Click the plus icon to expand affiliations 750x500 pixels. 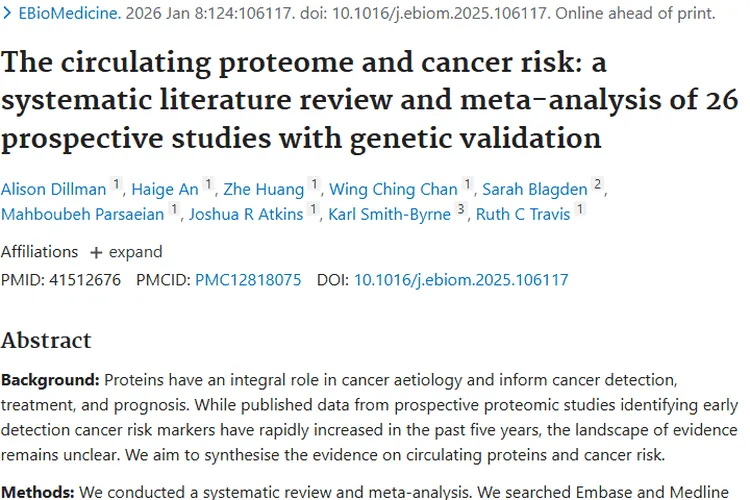coord(96,252)
